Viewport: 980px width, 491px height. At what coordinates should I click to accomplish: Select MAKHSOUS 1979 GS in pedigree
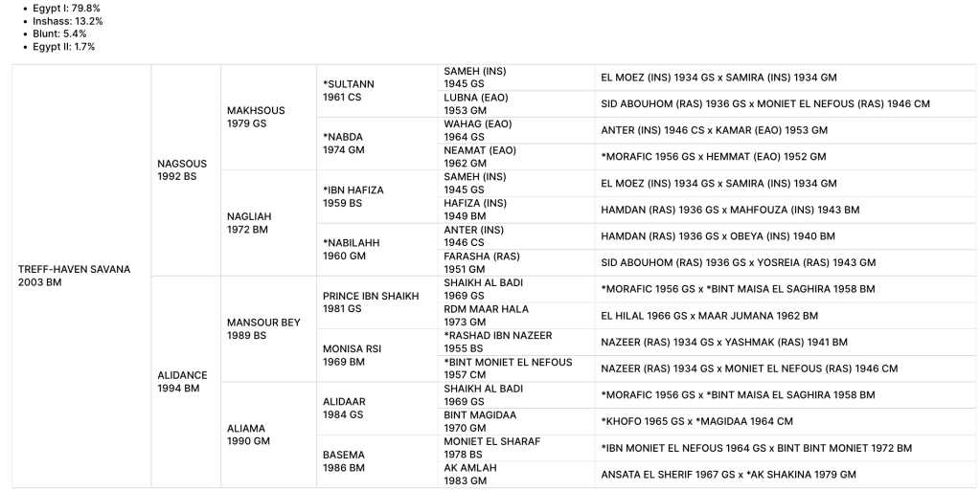pos(256,117)
